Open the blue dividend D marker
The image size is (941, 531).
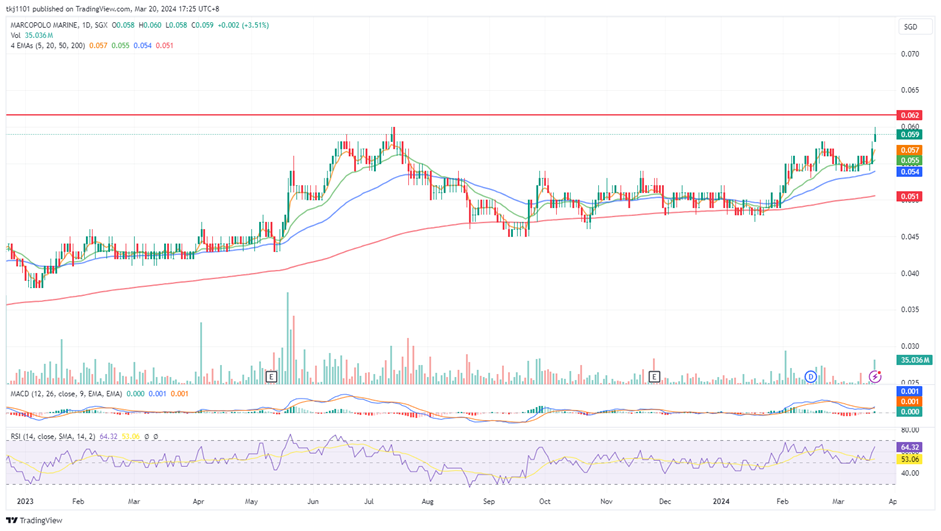[810, 377]
